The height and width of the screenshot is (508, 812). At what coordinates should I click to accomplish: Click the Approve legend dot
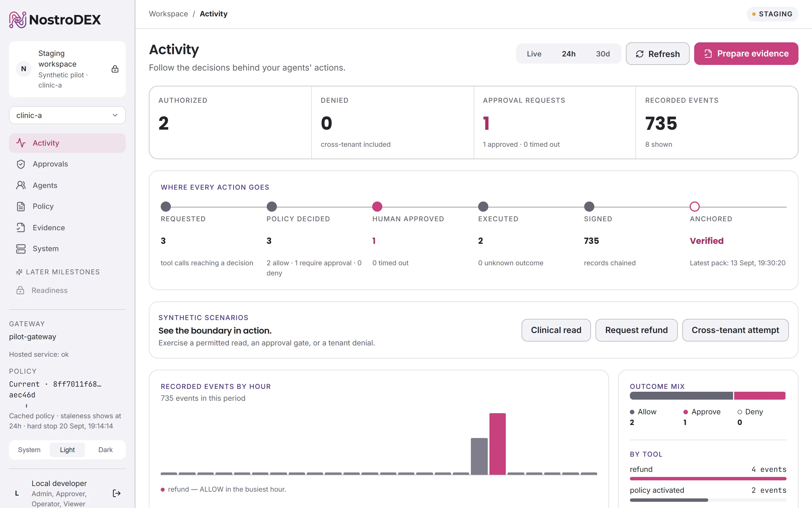point(686,412)
